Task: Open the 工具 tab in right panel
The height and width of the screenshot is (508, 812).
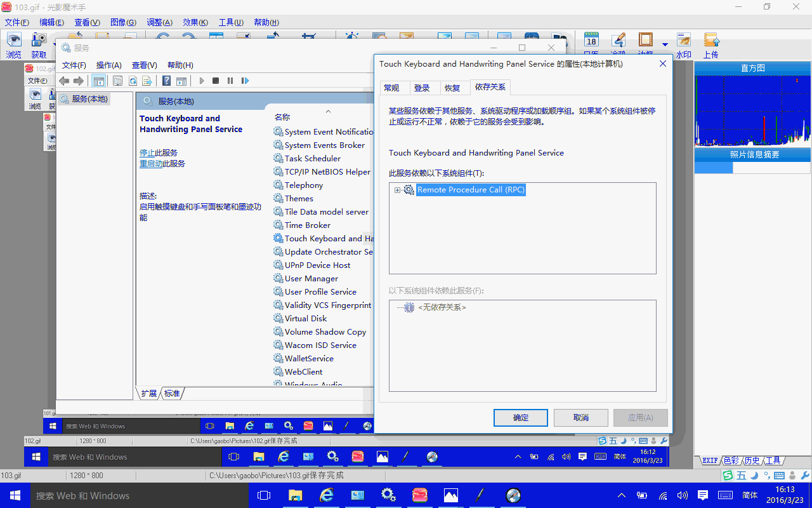Action: point(773,460)
